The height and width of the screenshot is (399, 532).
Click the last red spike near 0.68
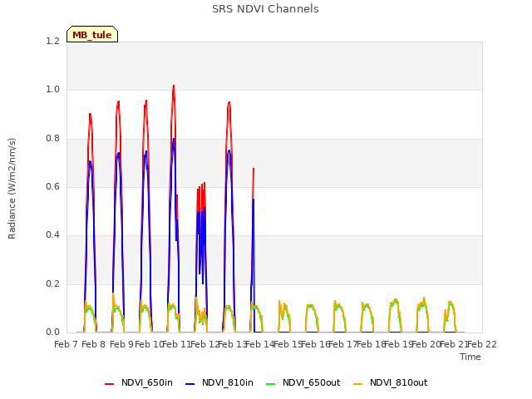pyautogui.click(x=254, y=169)
